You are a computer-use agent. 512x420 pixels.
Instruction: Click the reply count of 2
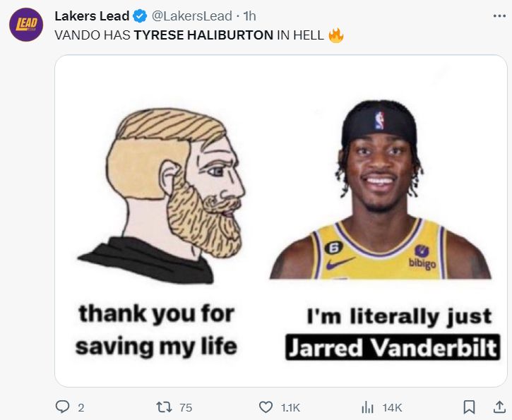[x=81, y=407]
